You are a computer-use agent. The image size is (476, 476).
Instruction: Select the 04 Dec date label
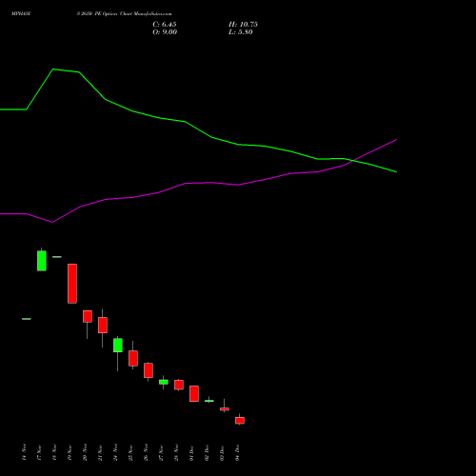237,452
